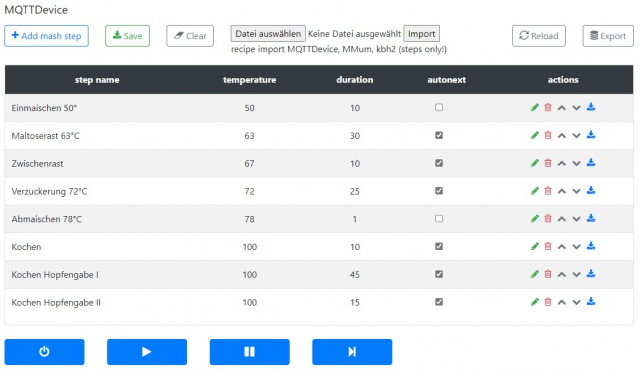This screenshot has height=373, width=640.
Task: Select the Zwischenrast step name
Action: [x=38, y=164]
